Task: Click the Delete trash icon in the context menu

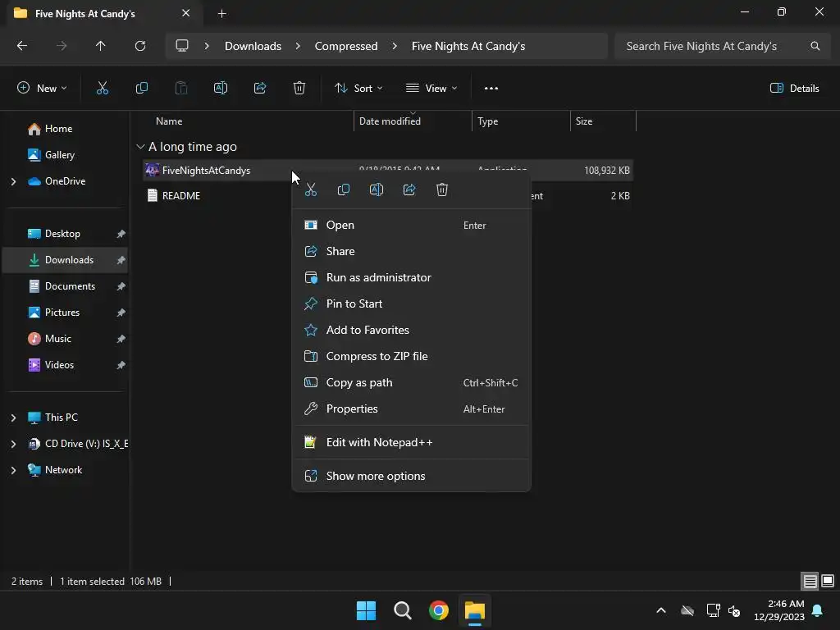Action: pyautogui.click(x=442, y=189)
